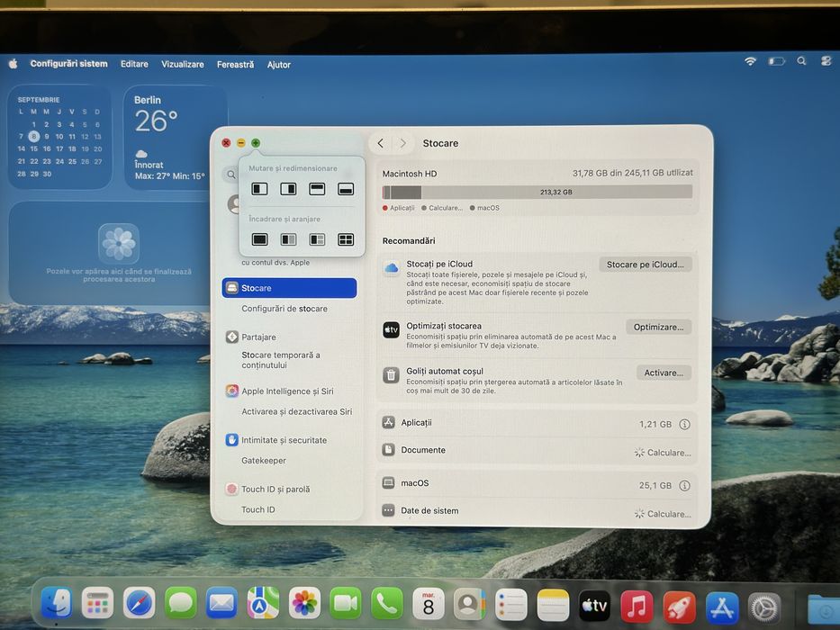Open Launchpad from the Dock
The height and width of the screenshot is (630, 840).
[x=97, y=603]
